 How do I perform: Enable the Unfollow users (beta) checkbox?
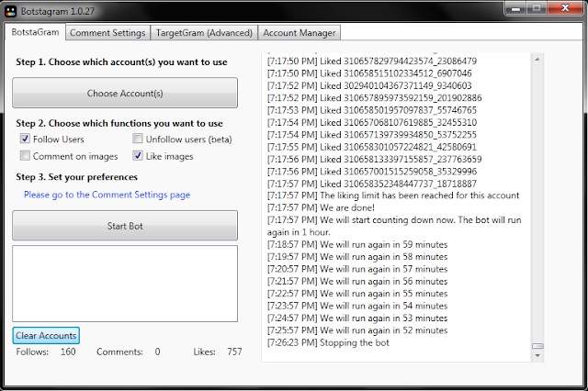click(x=138, y=139)
